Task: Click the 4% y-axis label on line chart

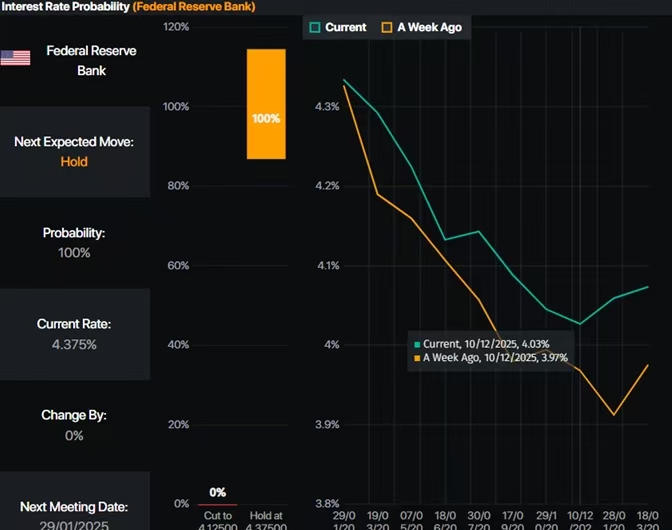Action: (x=331, y=345)
